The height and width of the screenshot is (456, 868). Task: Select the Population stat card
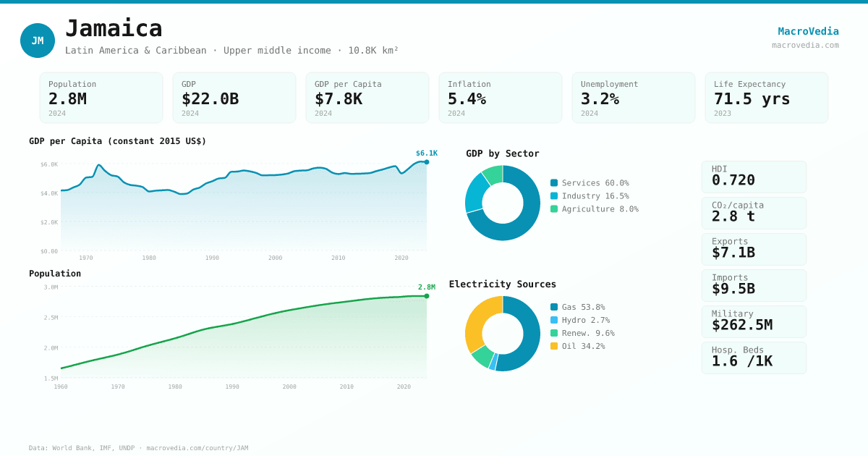(101, 98)
